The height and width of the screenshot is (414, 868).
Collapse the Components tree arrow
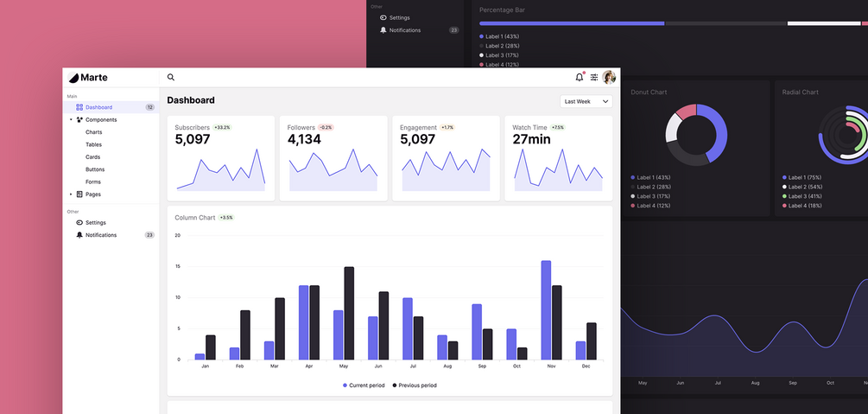[x=70, y=120]
